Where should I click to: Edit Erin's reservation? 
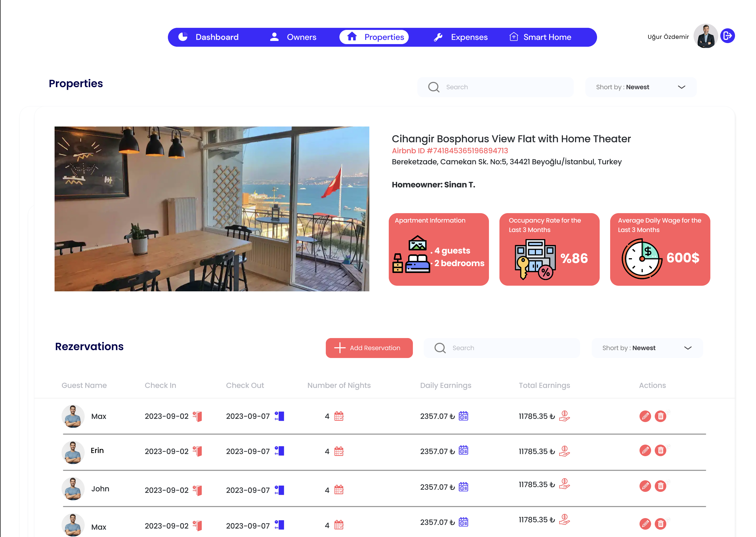coord(645,450)
